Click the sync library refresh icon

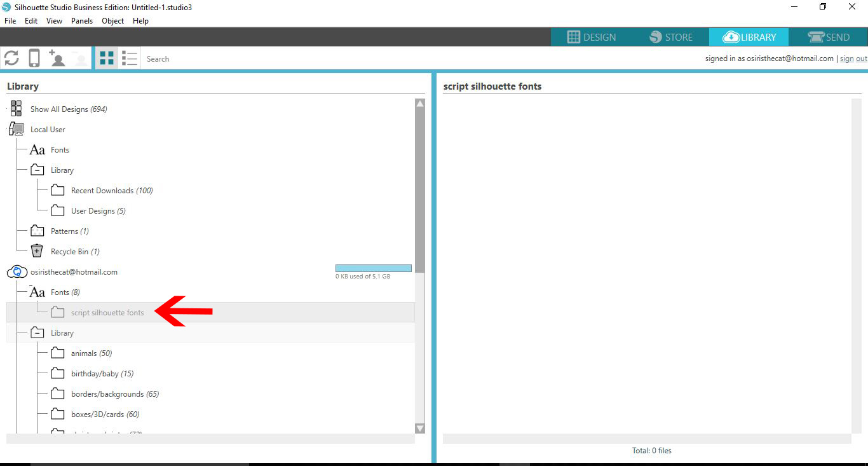11,58
